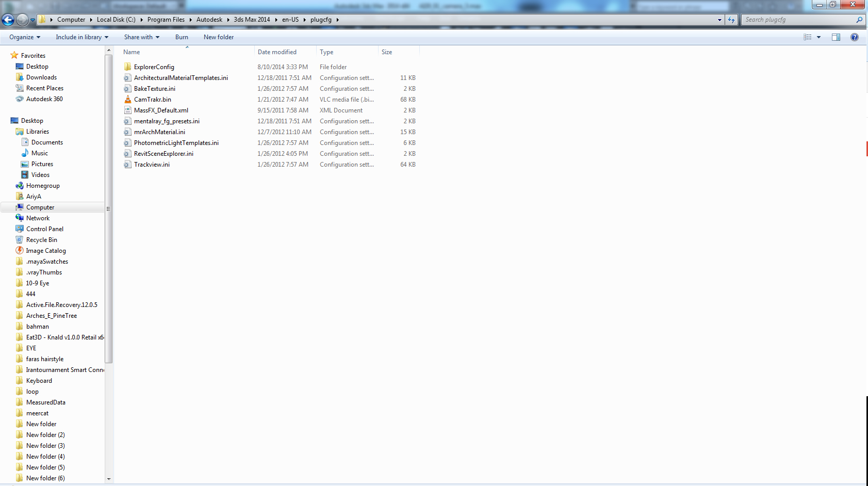Click the Forward navigation arrow
The height and width of the screenshot is (486, 868).
coord(22,20)
